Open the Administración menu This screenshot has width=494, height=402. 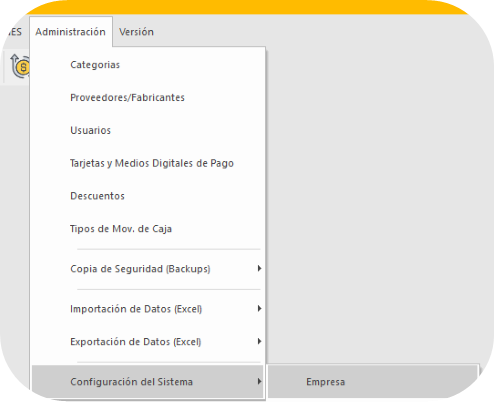click(71, 32)
